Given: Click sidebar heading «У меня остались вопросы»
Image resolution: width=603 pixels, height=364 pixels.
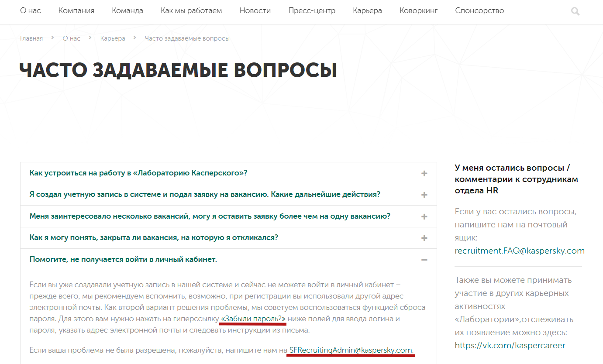Looking at the screenshot, I should point(517,179).
